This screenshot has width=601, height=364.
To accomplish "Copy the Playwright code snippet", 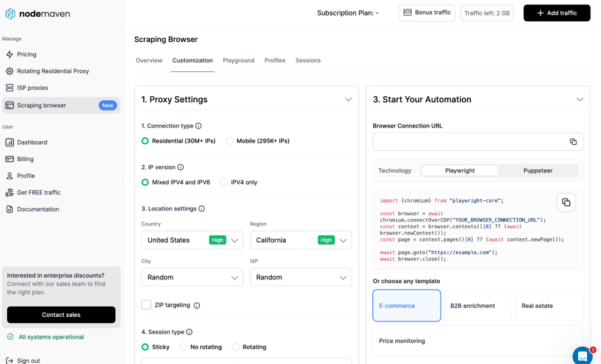I will (566, 202).
